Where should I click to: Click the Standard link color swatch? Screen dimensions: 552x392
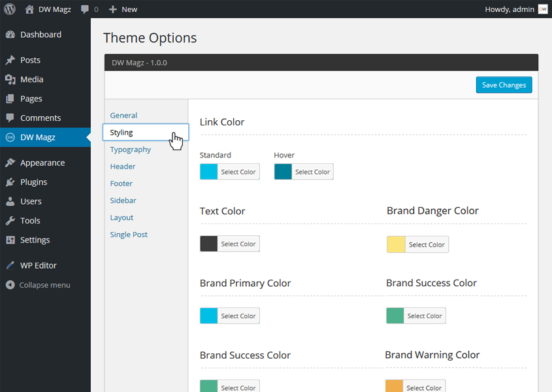pyautogui.click(x=209, y=172)
